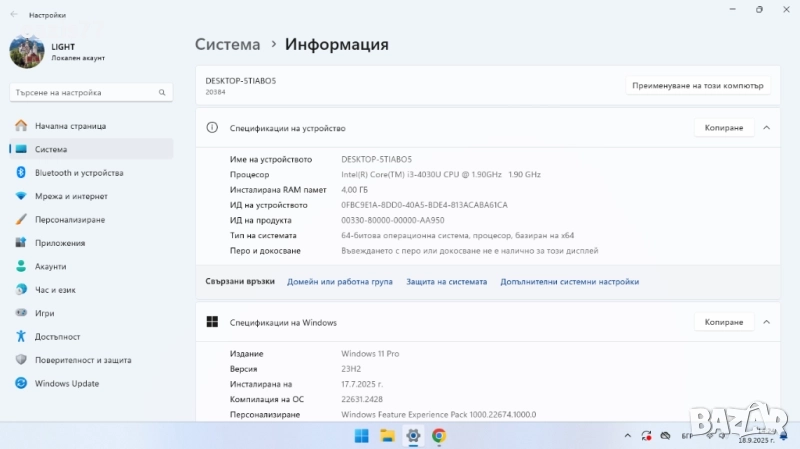Collapse the device specifications section
Viewport: 800px width, 449px height.
766,128
